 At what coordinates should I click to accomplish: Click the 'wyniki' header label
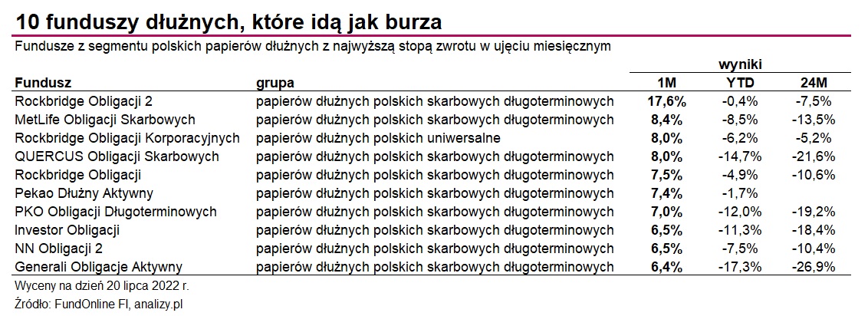click(x=740, y=64)
